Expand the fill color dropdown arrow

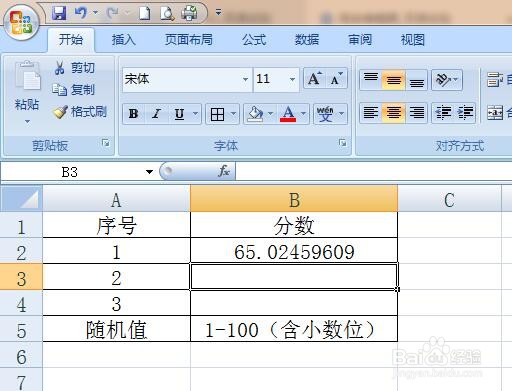coord(271,114)
